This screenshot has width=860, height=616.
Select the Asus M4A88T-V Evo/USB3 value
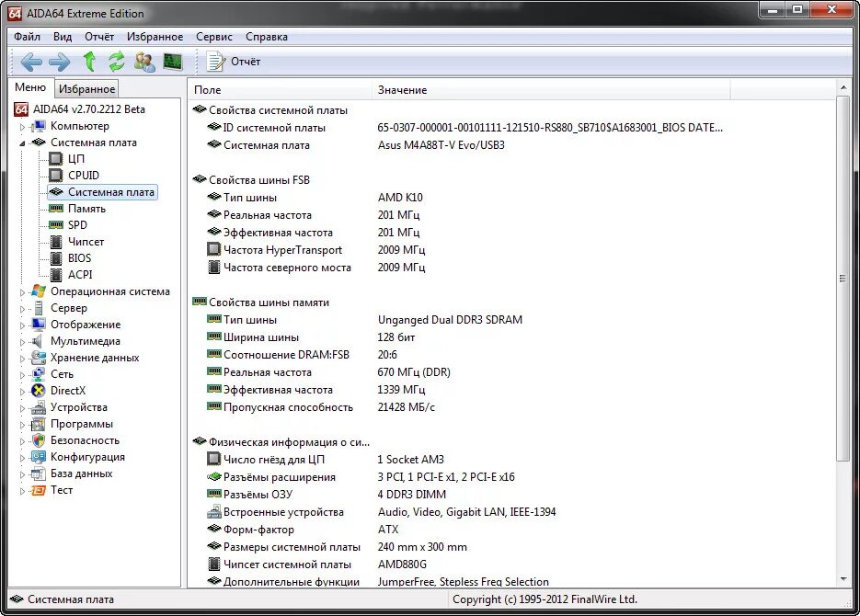coord(441,145)
